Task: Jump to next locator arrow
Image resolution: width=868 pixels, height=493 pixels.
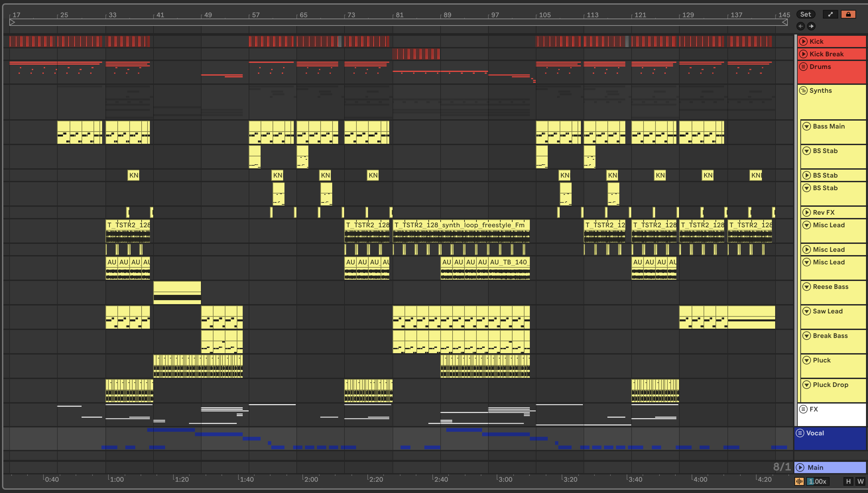Action: point(811,26)
